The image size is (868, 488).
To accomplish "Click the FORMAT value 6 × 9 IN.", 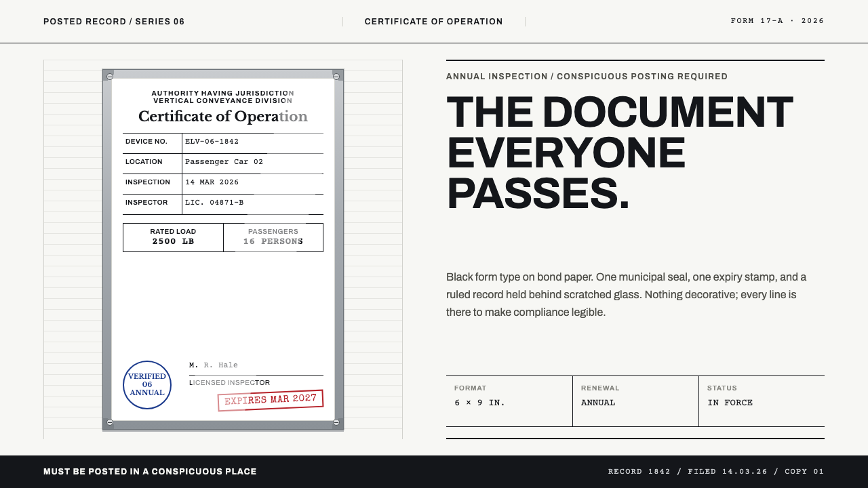I will tap(480, 403).
